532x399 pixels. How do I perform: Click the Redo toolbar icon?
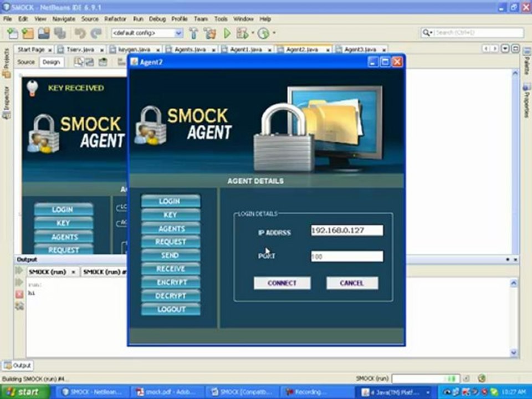(96, 33)
